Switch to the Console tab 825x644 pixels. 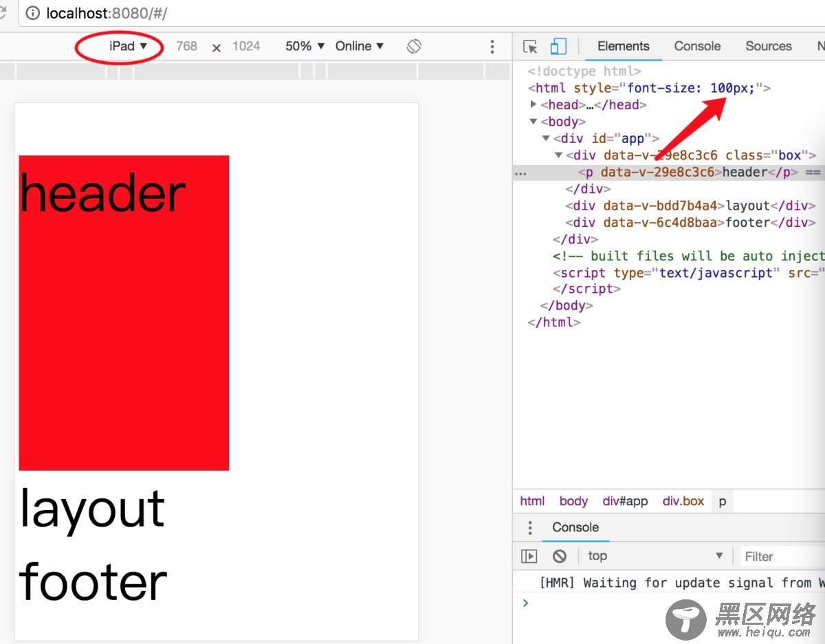[x=697, y=46]
